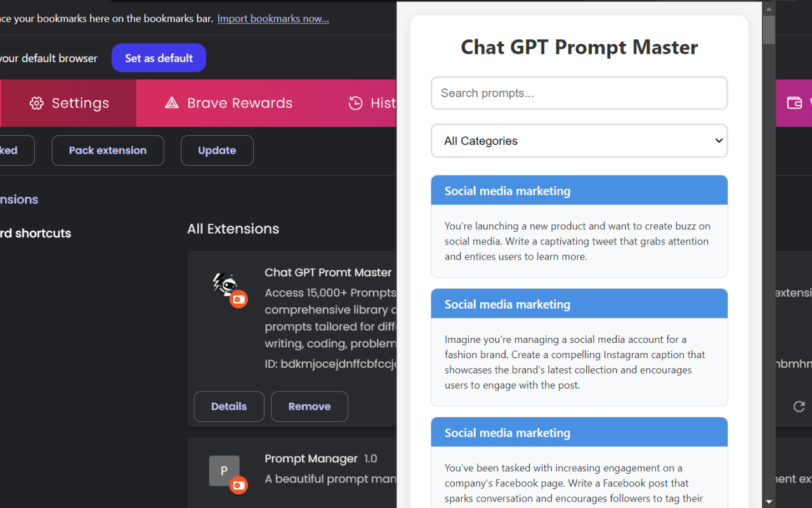Click the reload extension icon
The width and height of the screenshot is (812, 508).
799,406
